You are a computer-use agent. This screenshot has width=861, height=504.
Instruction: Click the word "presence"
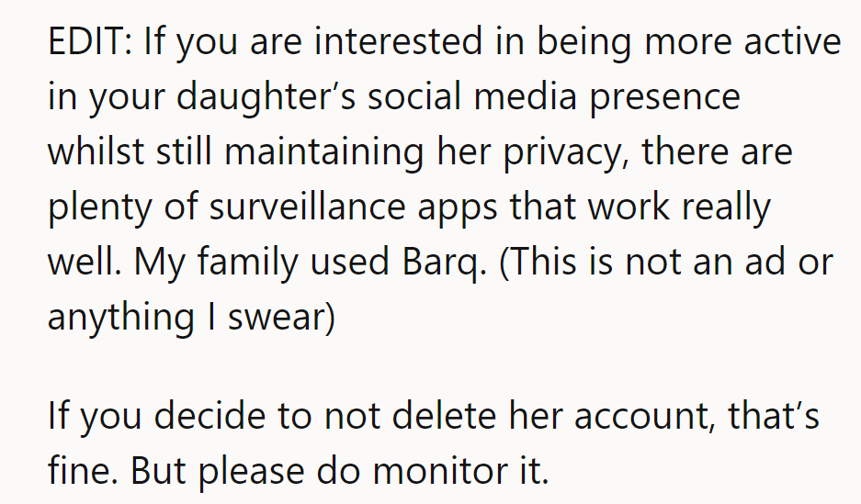tap(665, 97)
